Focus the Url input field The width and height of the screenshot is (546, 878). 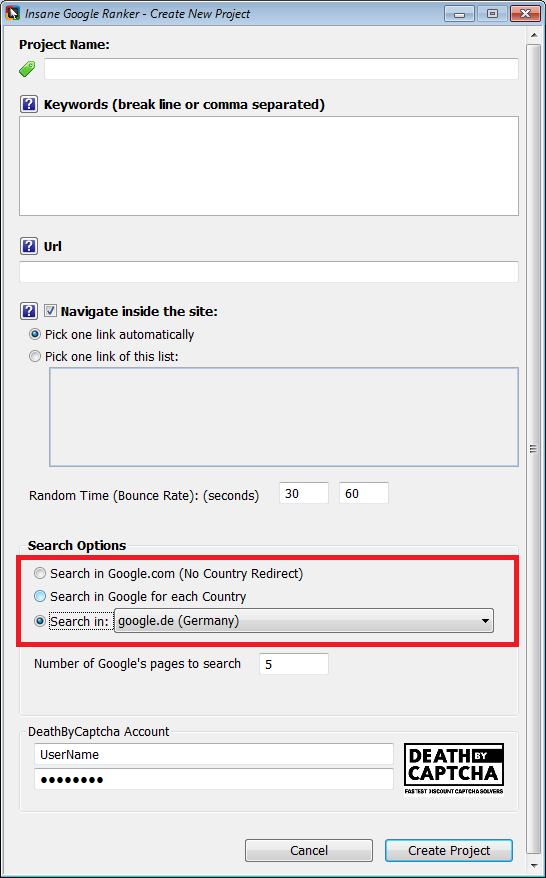click(x=269, y=272)
